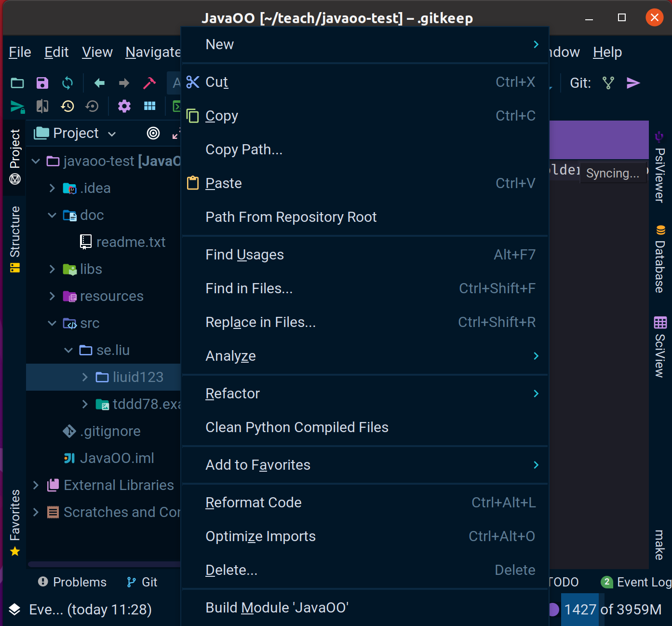
Task: Click the grey rollback/revert icon
Action: coord(92,106)
